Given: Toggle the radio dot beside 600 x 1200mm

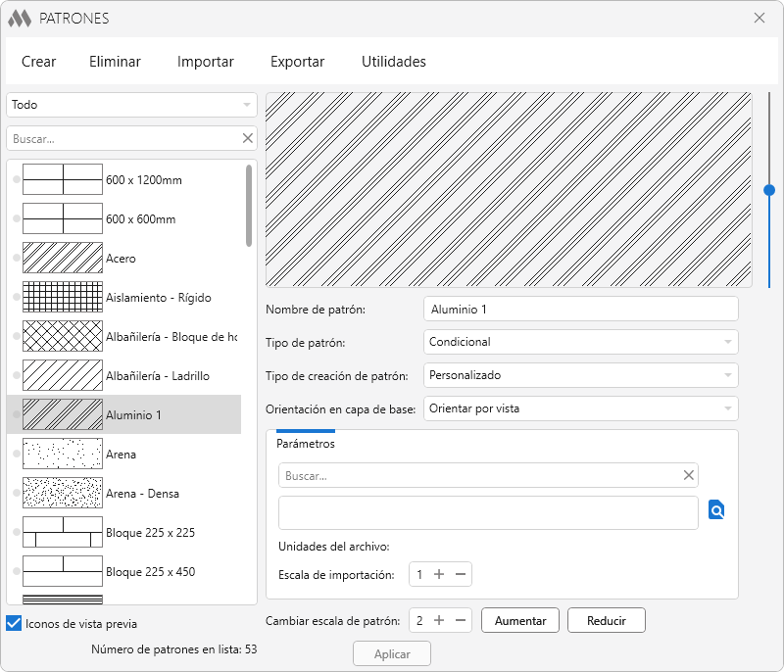Looking at the screenshot, I should [16, 180].
